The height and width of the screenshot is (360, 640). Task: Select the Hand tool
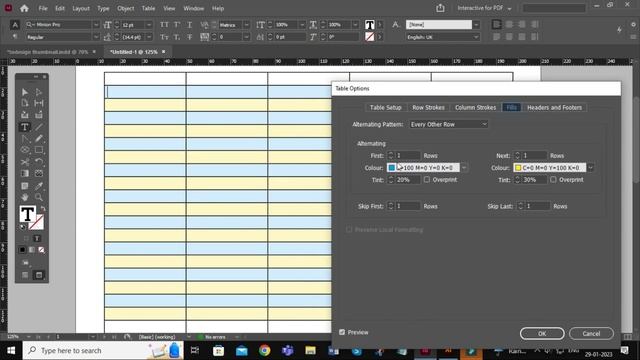[x=25, y=197]
